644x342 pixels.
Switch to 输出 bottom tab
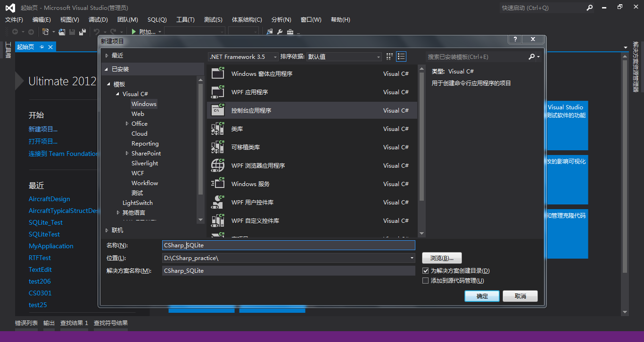pyautogui.click(x=49, y=323)
